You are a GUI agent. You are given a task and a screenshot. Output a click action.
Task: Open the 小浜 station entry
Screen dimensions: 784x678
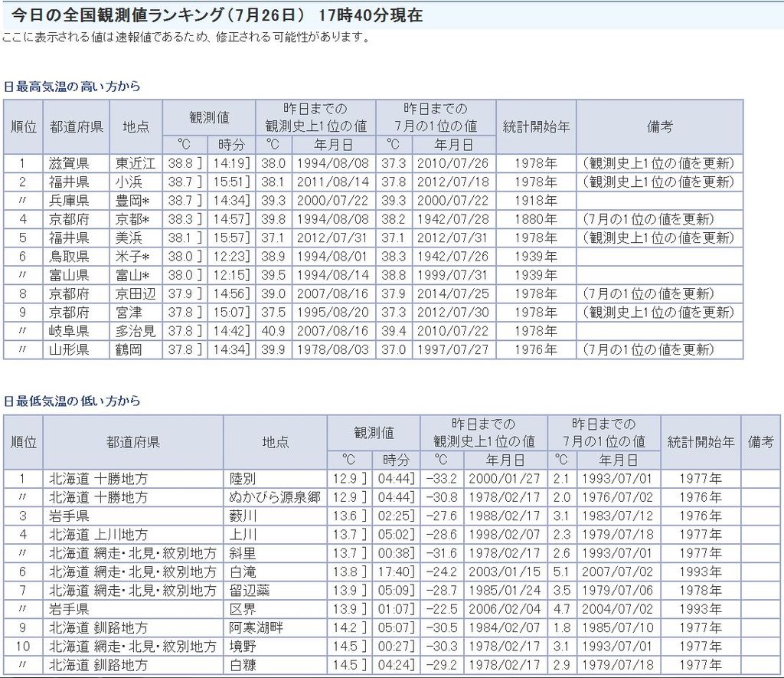129,182
